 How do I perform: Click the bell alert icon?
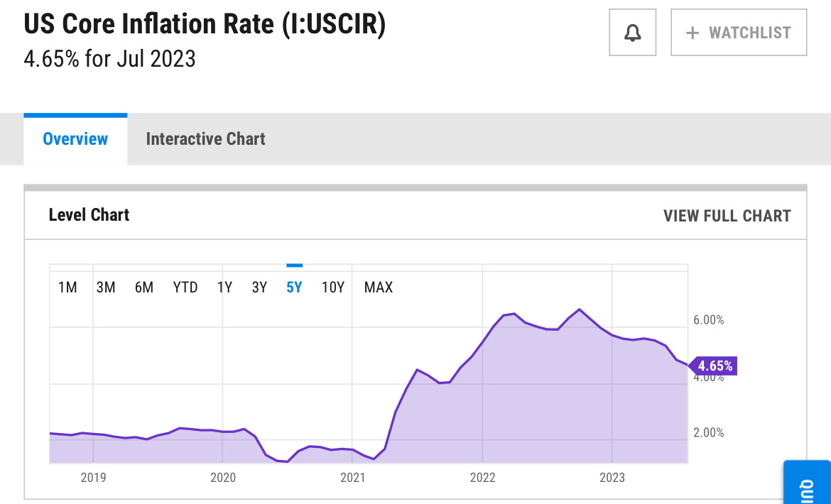pyautogui.click(x=632, y=31)
